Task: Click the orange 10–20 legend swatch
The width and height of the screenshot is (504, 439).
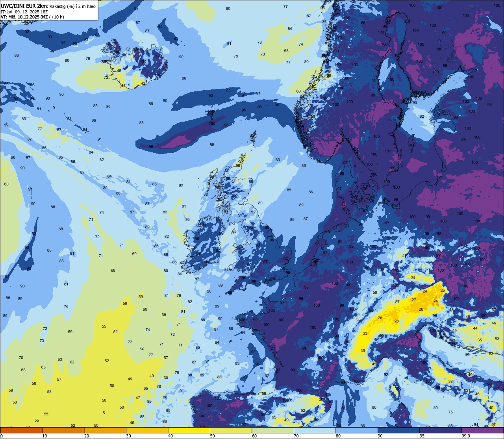Action: (x=63, y=430)
